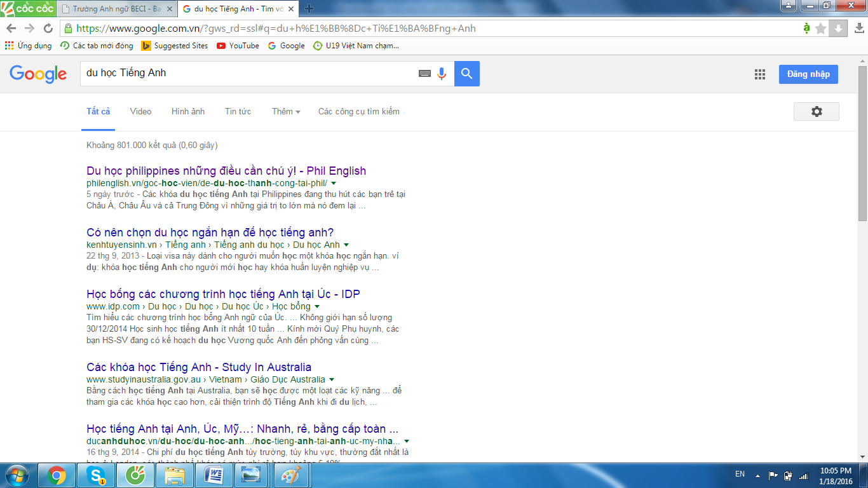Expand arrow next to ducanhduhoc.vn URL
Screen dimensions: 868x488
tap(407, 441)
